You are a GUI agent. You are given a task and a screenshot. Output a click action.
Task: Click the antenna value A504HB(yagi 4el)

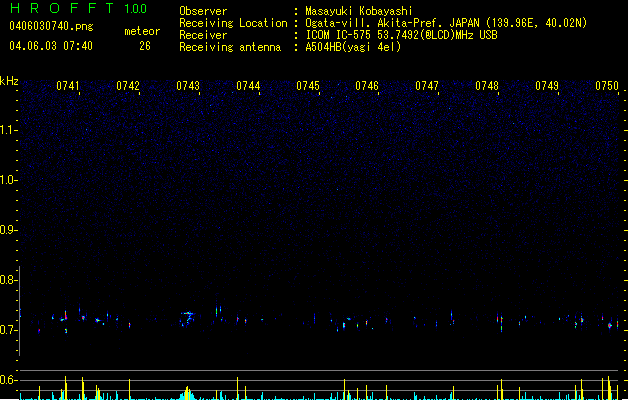point(353,47)
